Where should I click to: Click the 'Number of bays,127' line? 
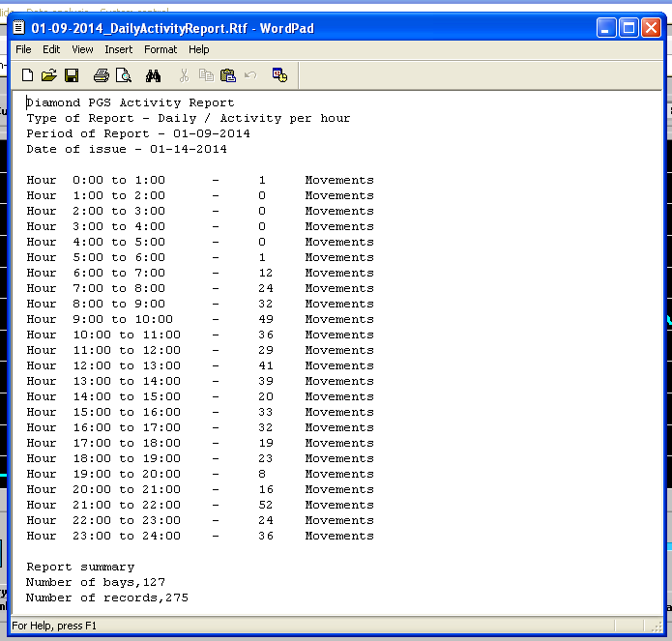click(x=96, y=582)
